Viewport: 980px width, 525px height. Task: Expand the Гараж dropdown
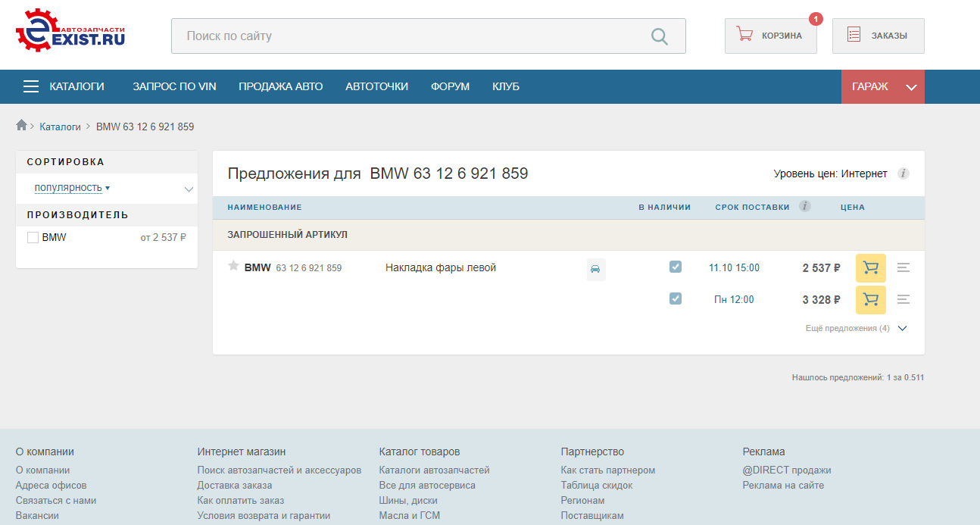click(883, 86)
